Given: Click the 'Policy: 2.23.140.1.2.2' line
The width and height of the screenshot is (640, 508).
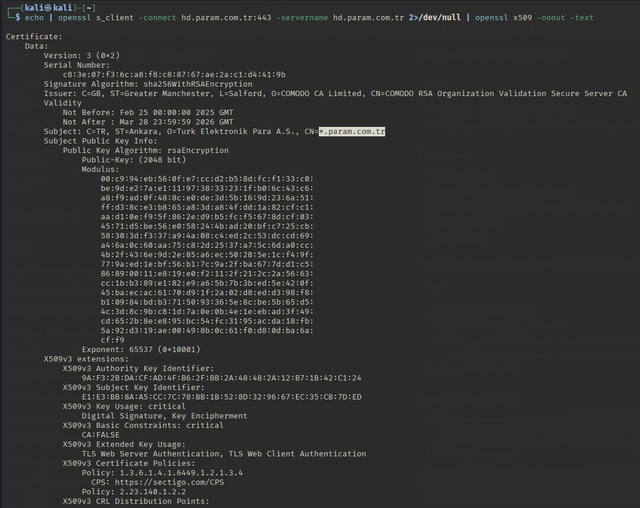Looking at the screenshot, I should click(134, 492).
